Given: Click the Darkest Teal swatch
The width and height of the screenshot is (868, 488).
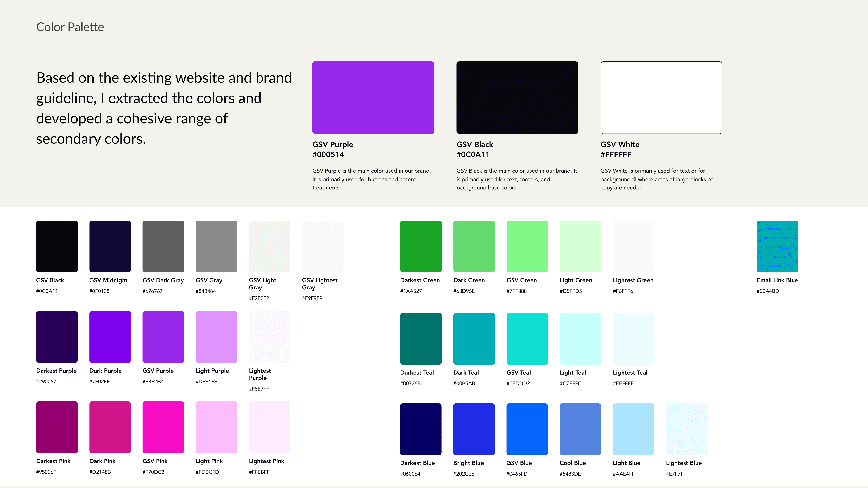Looking at the screenshot, I should [420, 338].
